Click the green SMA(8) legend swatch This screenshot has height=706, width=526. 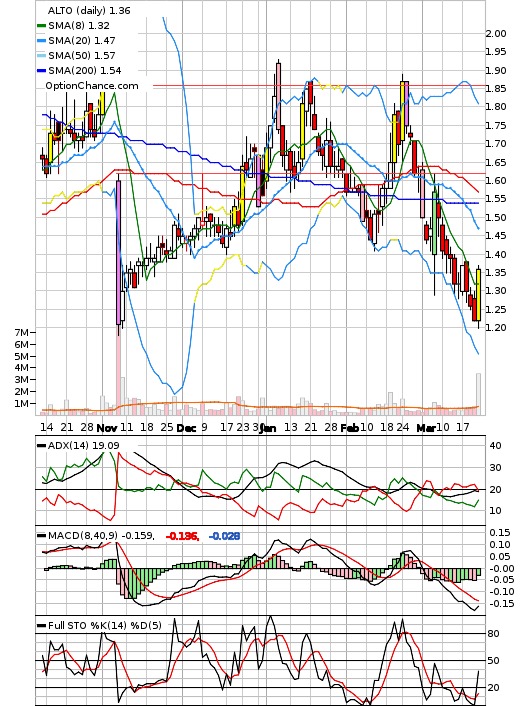pos(41,26)
